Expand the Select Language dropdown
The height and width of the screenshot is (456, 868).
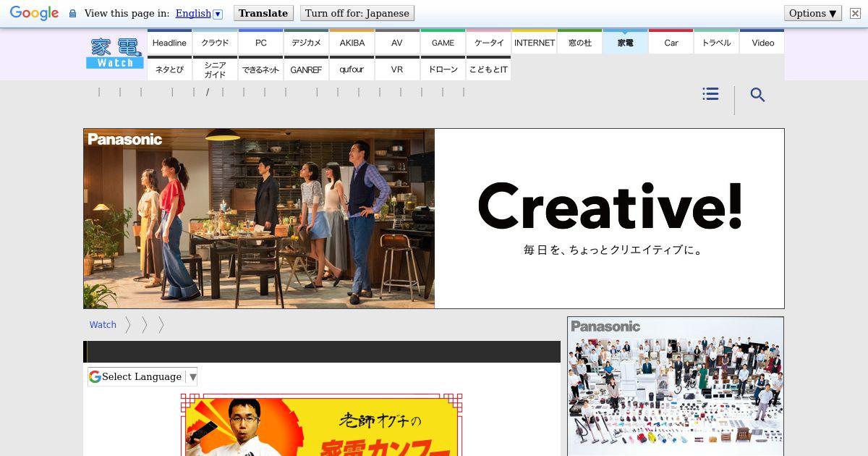tap(142, 376)
